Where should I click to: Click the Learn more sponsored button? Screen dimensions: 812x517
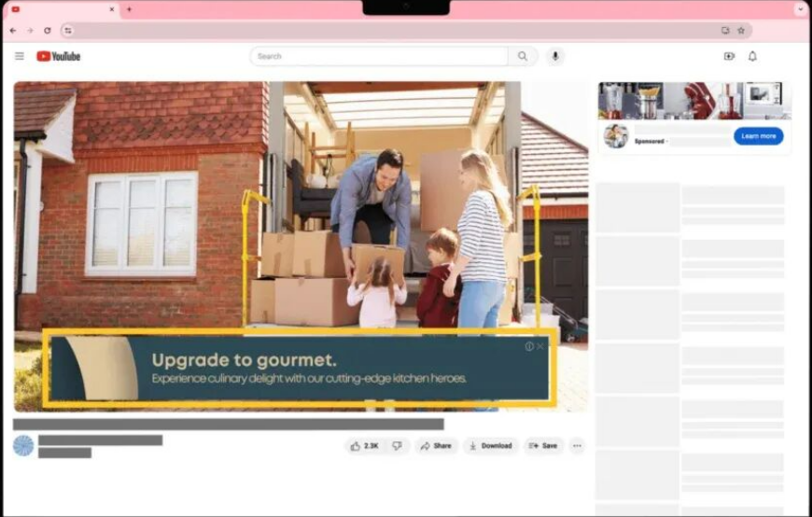coord(758,136)
